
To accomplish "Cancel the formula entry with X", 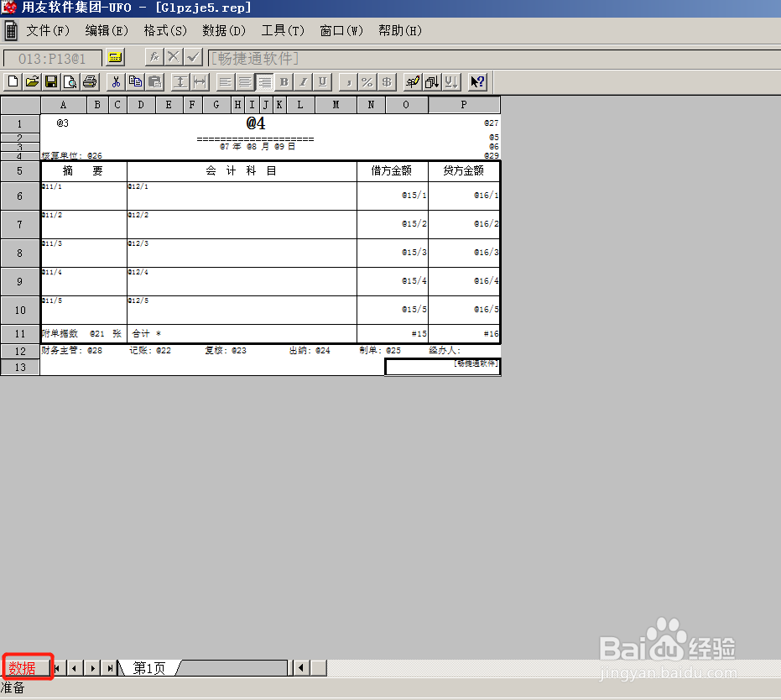I will [x=174, y=57].
